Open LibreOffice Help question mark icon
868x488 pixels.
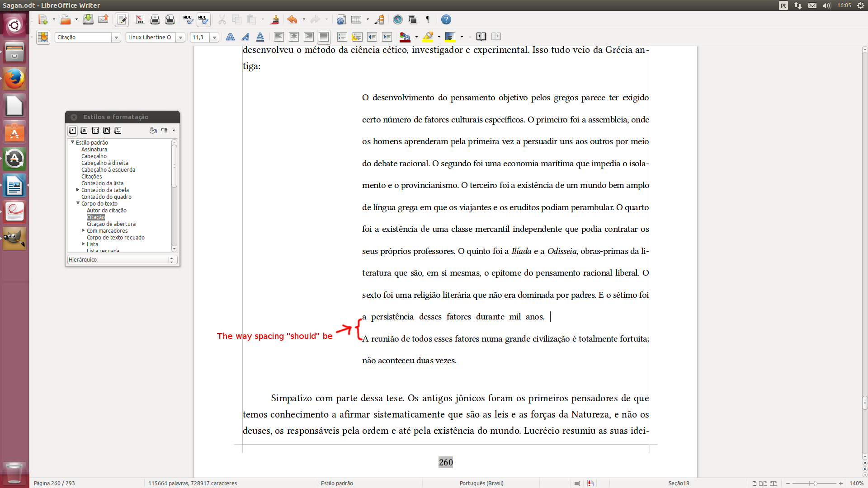point(446,19)
